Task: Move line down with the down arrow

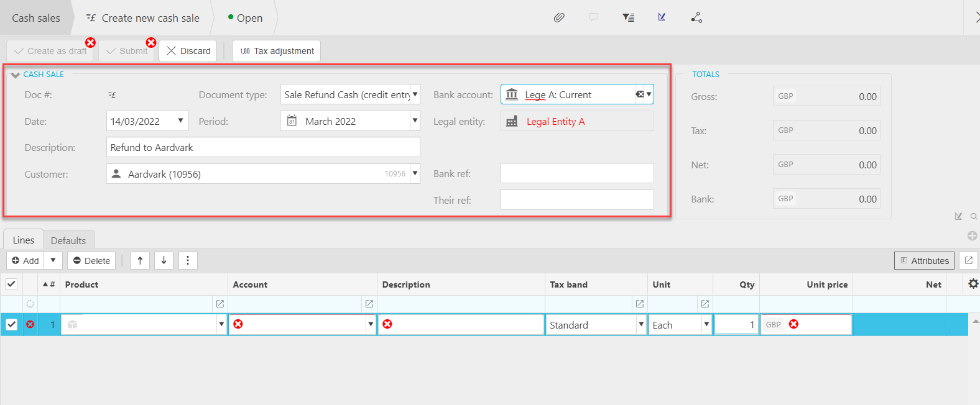Action: click(164, 260)
